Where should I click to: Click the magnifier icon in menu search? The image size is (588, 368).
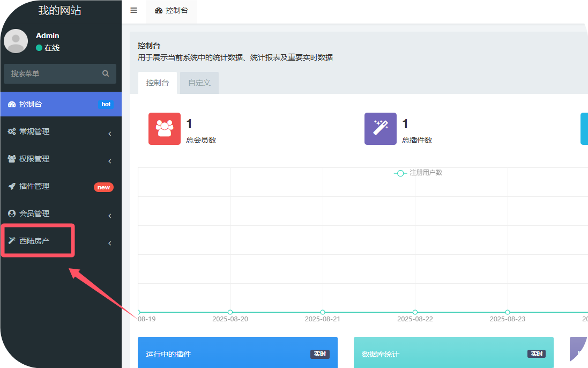[x=106, y=73]
